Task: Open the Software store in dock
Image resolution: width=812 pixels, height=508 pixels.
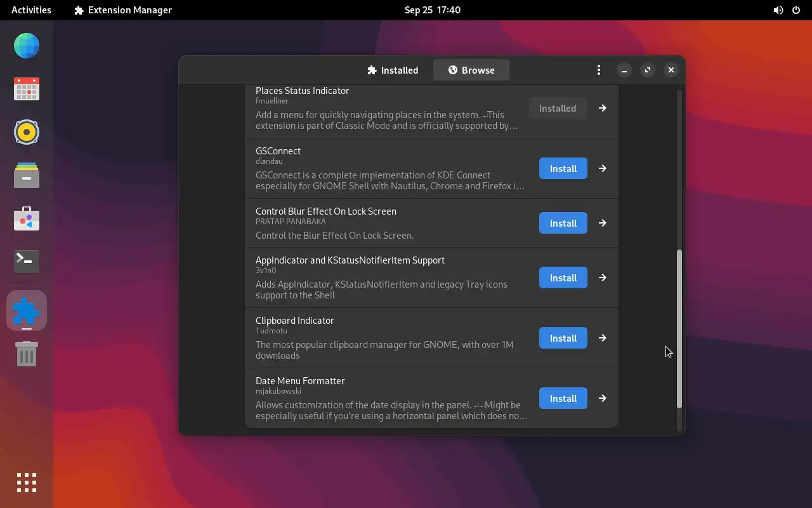Action: pyautogui.click(x=27, y=218)
